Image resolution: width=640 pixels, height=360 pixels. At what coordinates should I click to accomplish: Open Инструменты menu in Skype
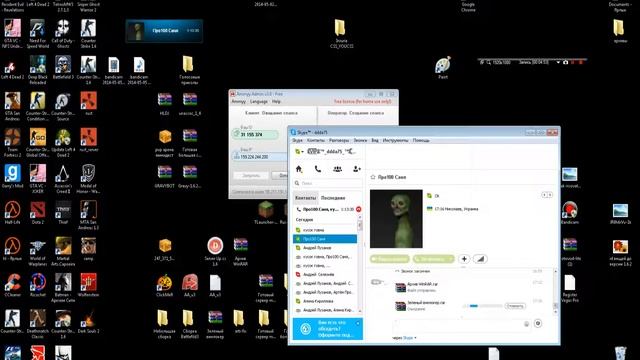point(395,140)
